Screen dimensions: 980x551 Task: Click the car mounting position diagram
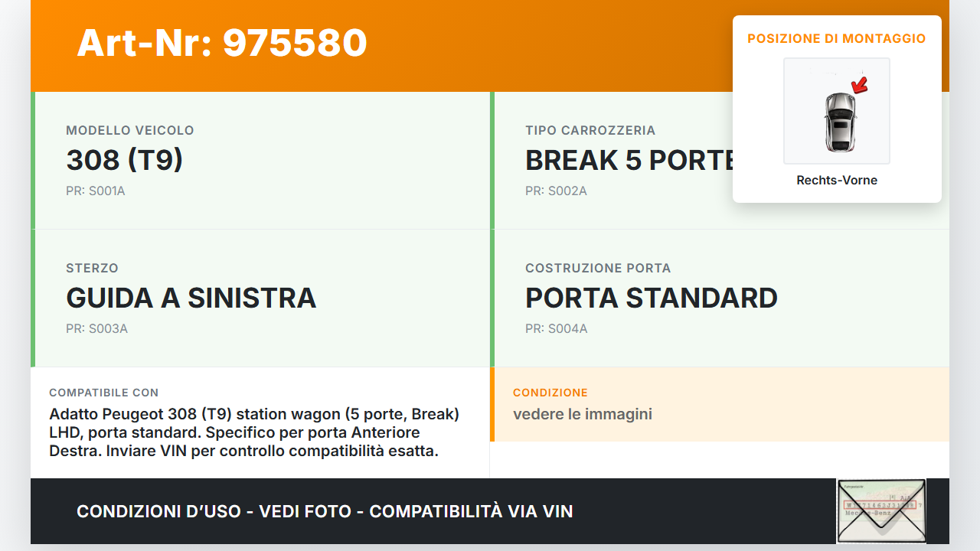click(837, 111)
